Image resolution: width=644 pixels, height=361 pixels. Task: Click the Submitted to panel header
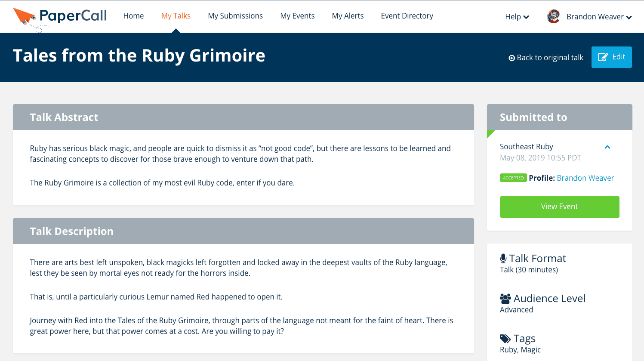(x=560, y=117)
